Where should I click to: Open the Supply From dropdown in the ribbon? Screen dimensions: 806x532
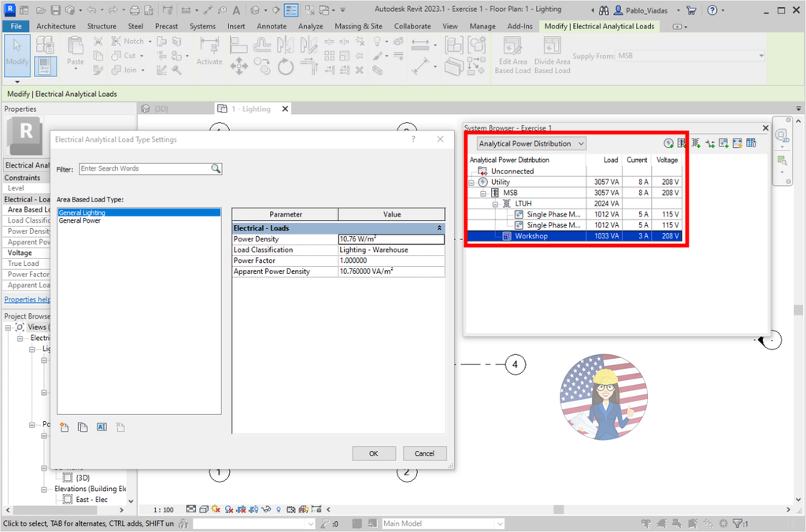pyautogui.click(x=760, y=55)
